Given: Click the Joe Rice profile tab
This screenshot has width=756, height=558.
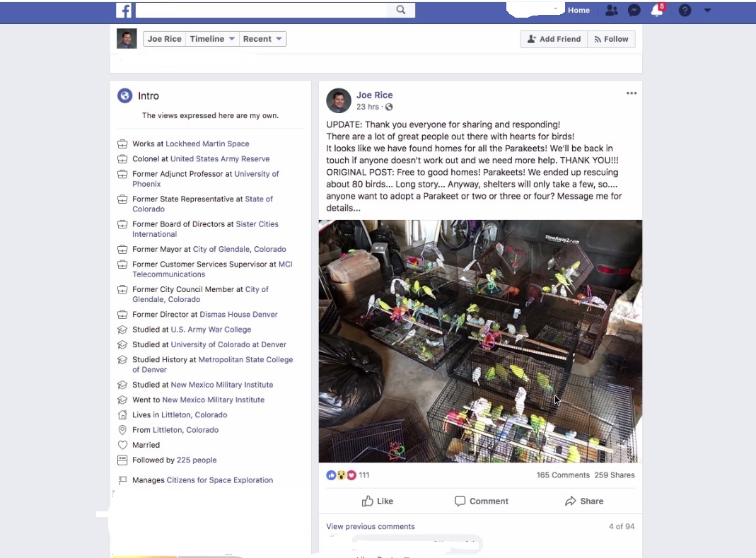Looking at the screenshot, I should (x=164, y=39).
